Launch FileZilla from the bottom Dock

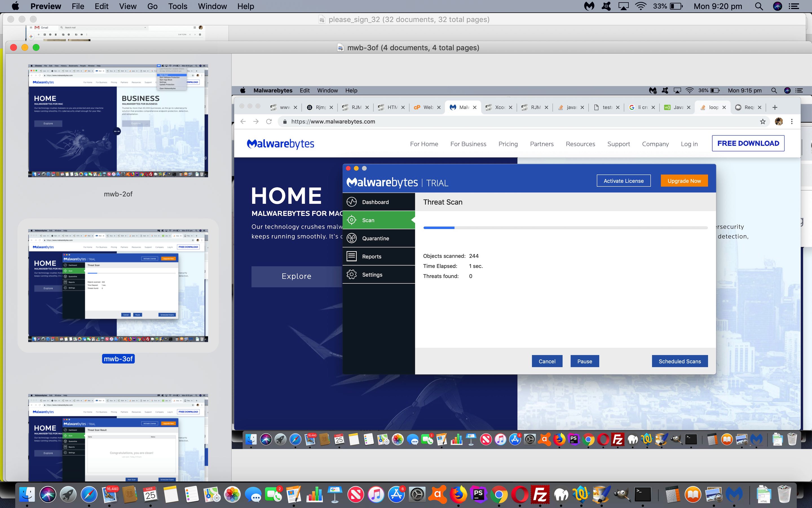[540, 494]
